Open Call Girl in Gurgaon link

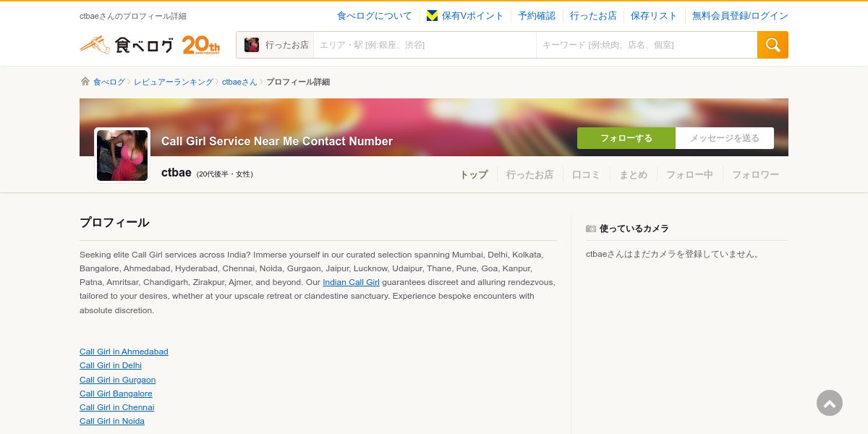pos(117,380)
